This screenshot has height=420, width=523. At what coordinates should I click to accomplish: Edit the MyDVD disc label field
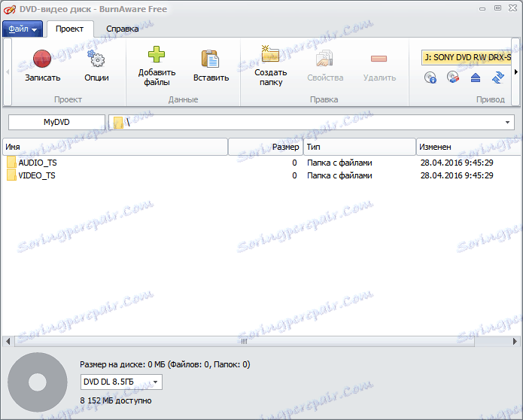[56, 123]
